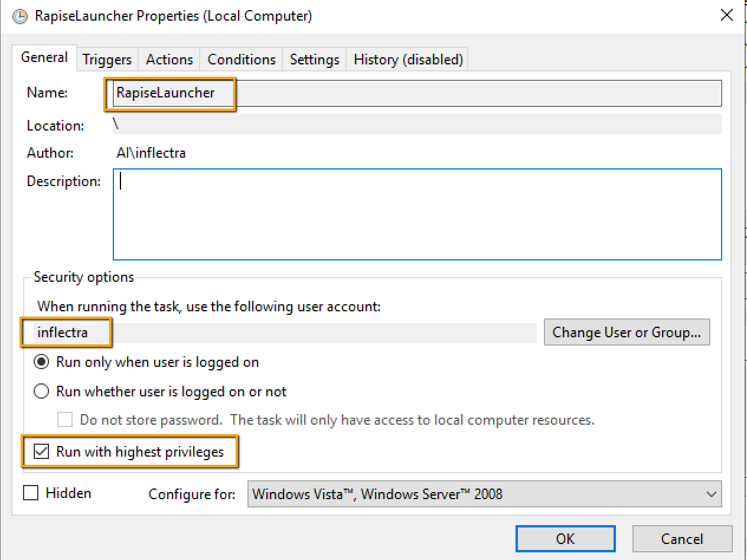Go to the Actions tab
Screen dimensions: 747x560
(x=169, y=60)
